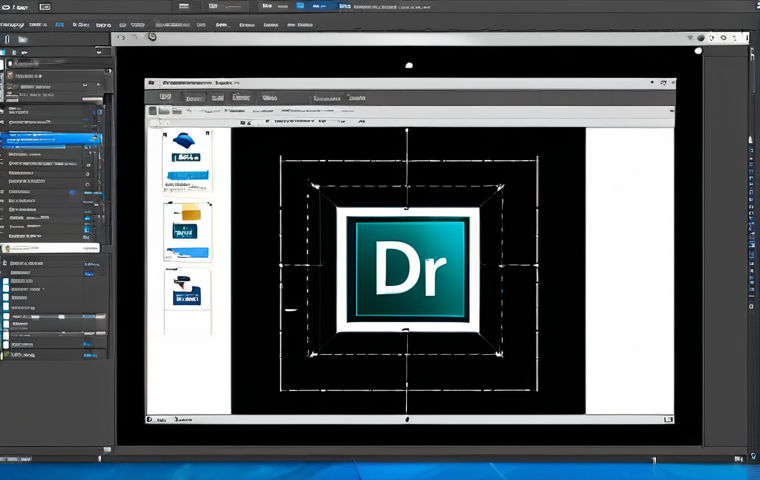The width and height of the screenshot is (760, 480).
Task: Go back using the outer window's back arrow
Action: click(121, 37)
